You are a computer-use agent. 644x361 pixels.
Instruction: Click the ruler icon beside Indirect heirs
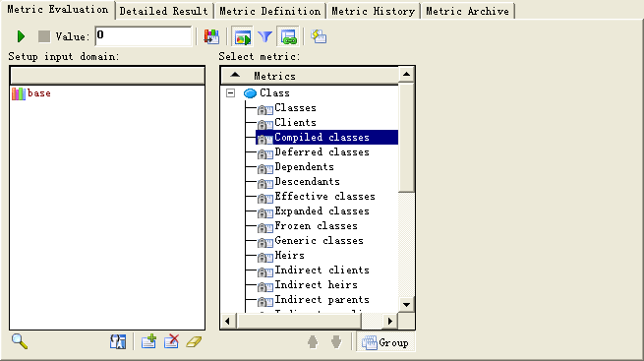264,286
